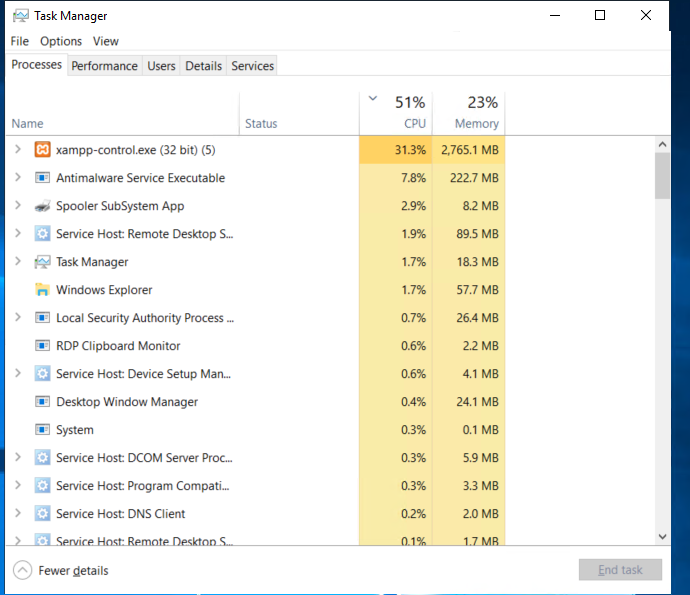Viewport: 690px width, 595px height.
Task: Click the 31.3% CPU value for xampp-control
Action: [410, 150]
